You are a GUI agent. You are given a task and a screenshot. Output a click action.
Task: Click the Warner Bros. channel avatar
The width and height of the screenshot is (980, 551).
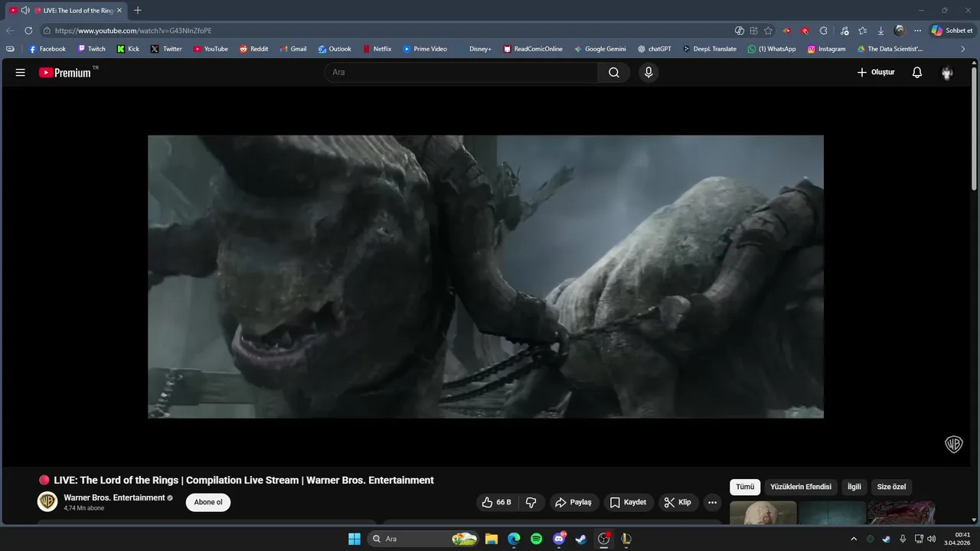47,502
